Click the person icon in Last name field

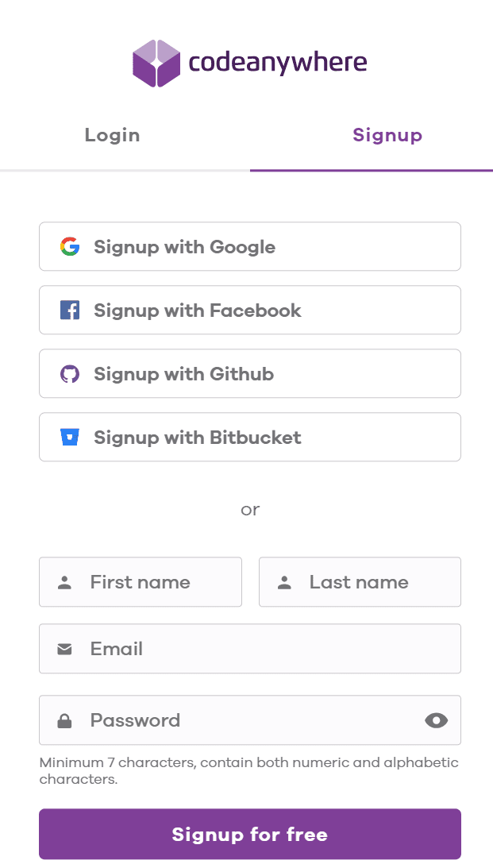point(284,582)
